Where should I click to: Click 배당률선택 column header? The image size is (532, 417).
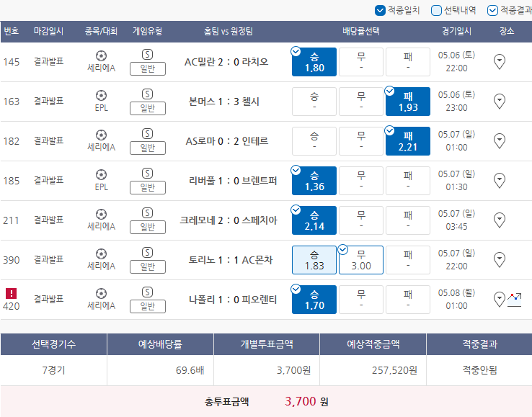point(361,32)
